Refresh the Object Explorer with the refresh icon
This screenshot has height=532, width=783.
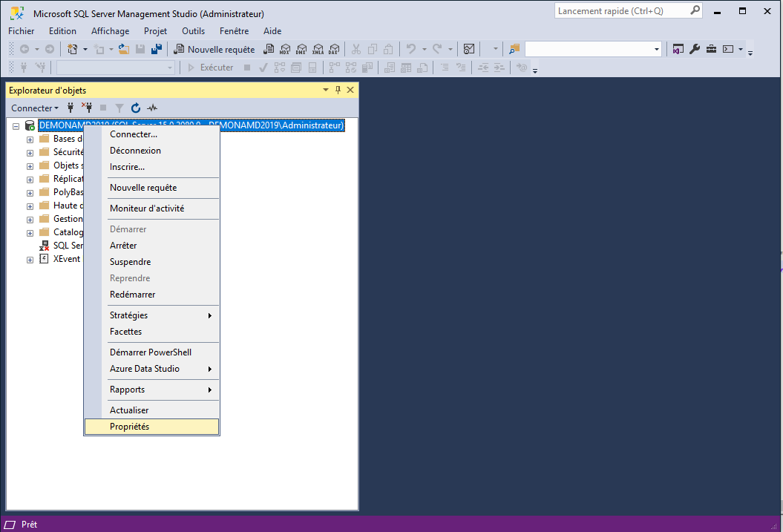pyautogui.click(x=136, y=108)
